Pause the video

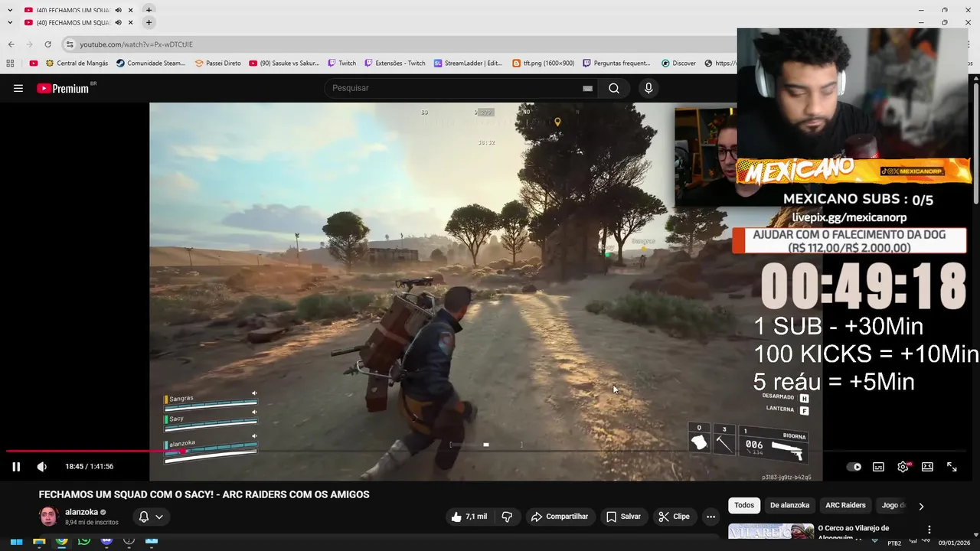click(x=15, y=467)
